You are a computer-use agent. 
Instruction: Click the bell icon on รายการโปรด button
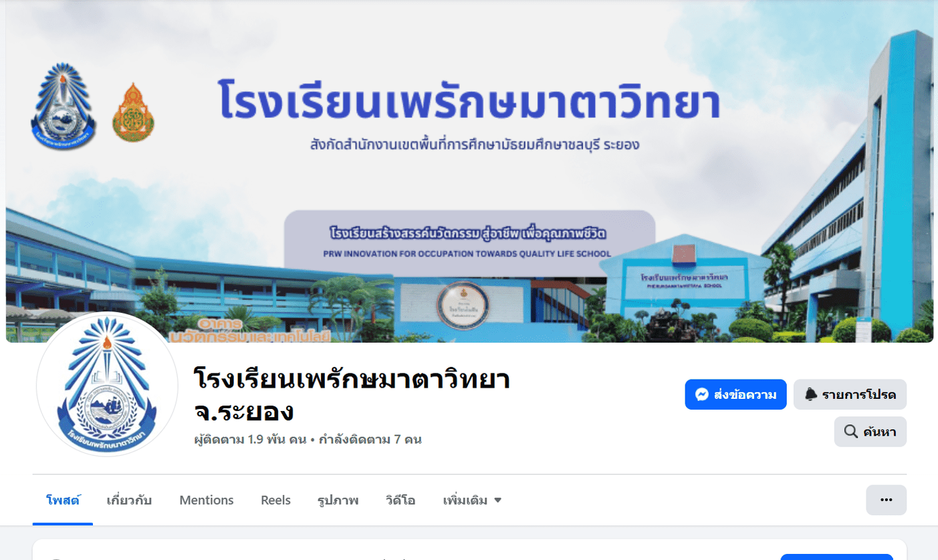click(x=811, y=394)
